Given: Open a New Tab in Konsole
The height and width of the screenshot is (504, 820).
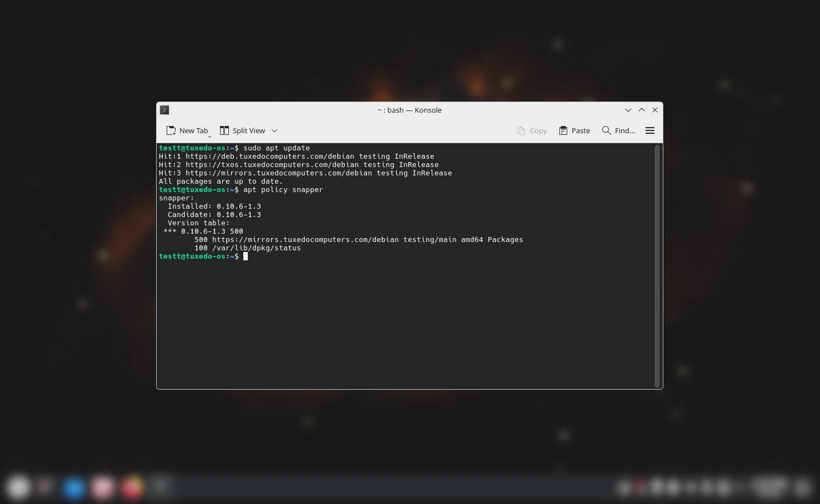Looking at the screenshot, I should click(x=187, y=130).
